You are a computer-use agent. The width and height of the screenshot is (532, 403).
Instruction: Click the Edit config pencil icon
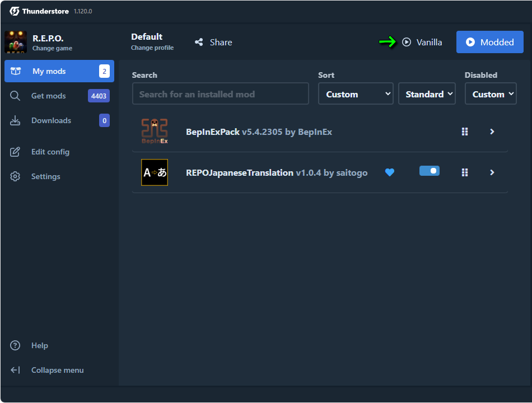15,152
